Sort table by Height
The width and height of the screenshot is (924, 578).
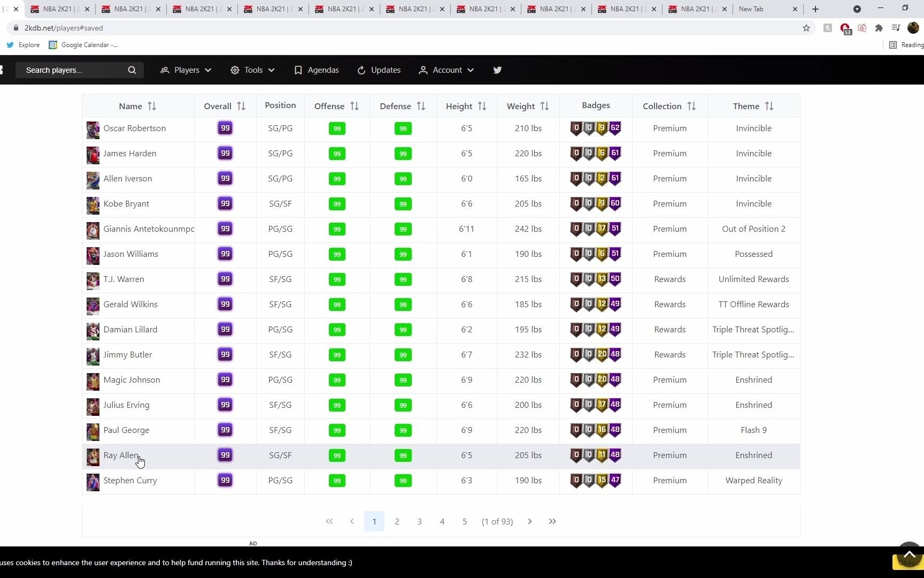(x=482, y=106)
